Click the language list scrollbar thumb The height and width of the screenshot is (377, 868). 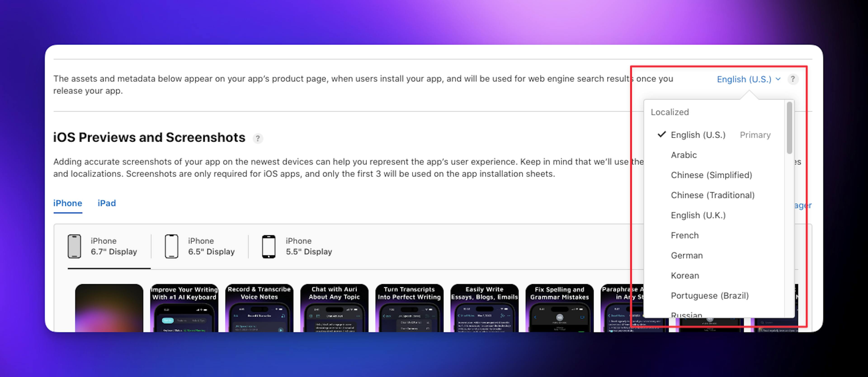click(x=789, y=128)
